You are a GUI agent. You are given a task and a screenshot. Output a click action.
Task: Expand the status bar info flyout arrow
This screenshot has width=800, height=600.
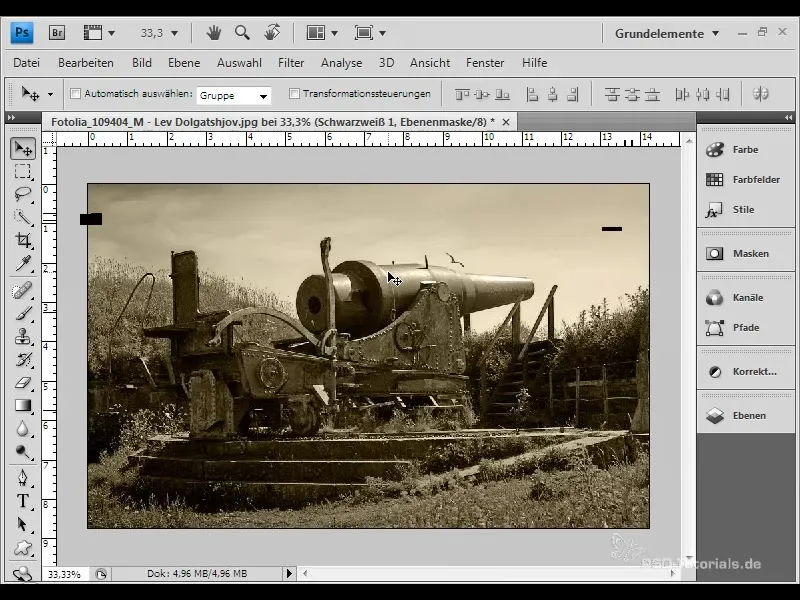tap(289, 573)
